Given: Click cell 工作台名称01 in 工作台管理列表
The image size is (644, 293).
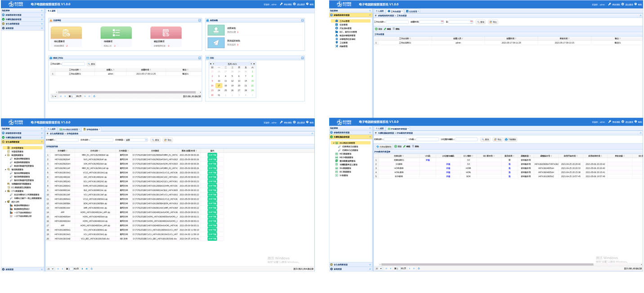Looking at the screenshot, I should [x=404, y=43].
